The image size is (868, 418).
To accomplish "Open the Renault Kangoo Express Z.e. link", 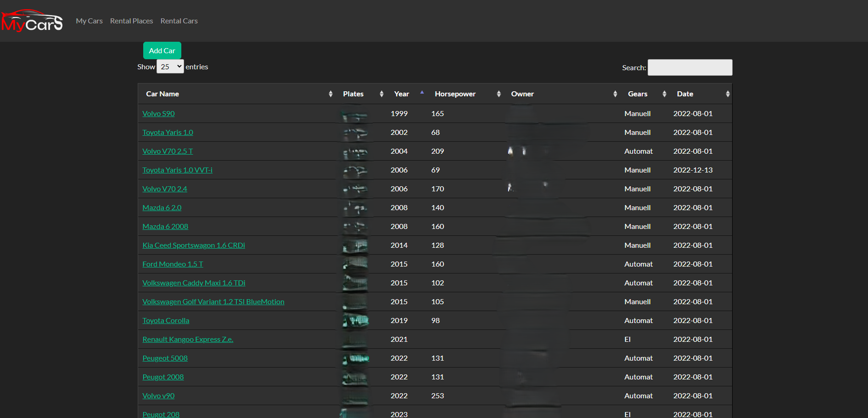I will (188, 340).
